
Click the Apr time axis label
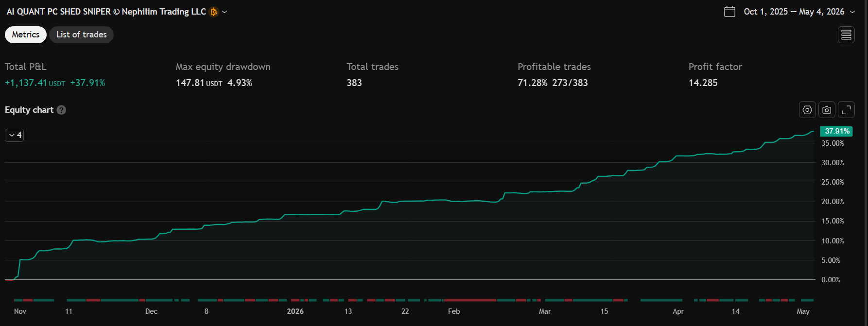pos(678,311)
